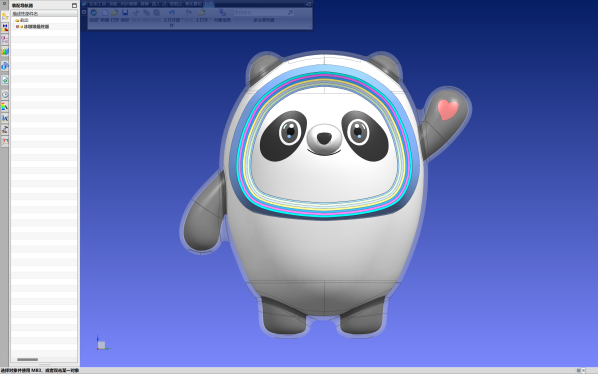The height and width of the screenshot is (374, 598).
Task: Click the New file toolbar icon
Action: [104, 13]
